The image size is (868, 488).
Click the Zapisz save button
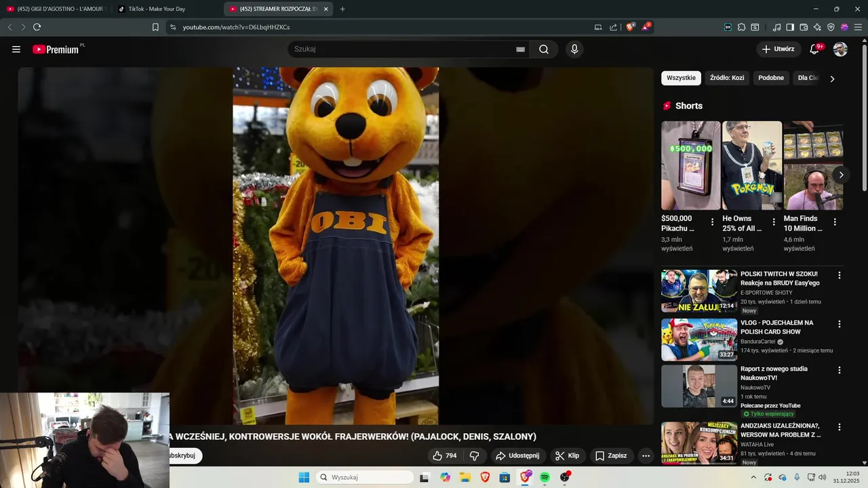coord(611,455)
